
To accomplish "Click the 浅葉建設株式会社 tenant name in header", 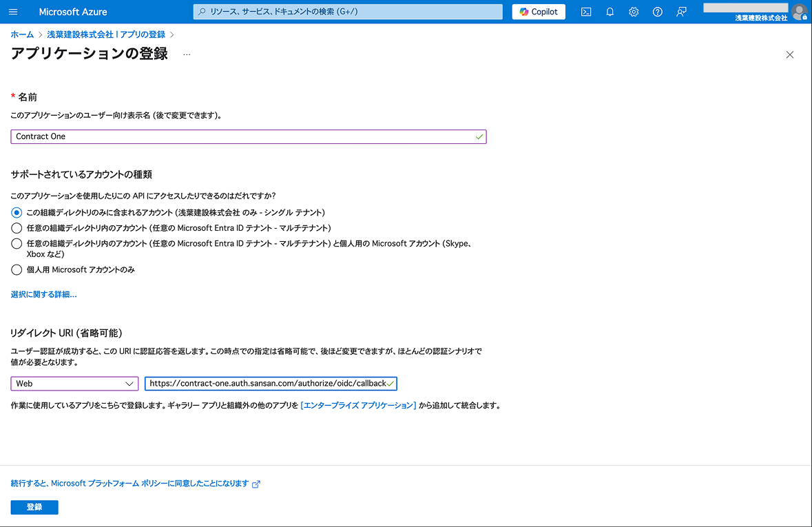I will (761, 18).
